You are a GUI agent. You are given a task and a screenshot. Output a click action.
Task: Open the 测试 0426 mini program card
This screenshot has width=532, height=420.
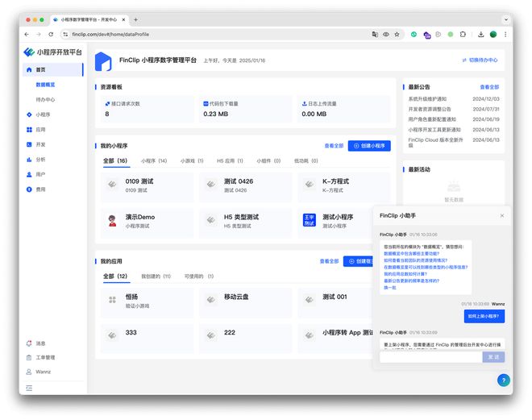pyautogui.click(x=246, y=185)
